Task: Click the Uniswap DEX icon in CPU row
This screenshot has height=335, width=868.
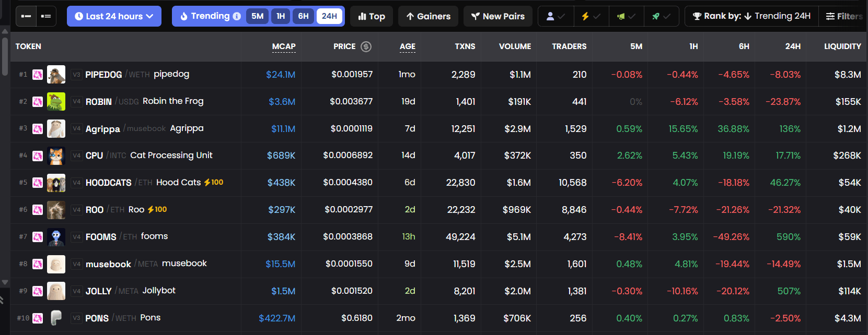Action: (38, 155)
